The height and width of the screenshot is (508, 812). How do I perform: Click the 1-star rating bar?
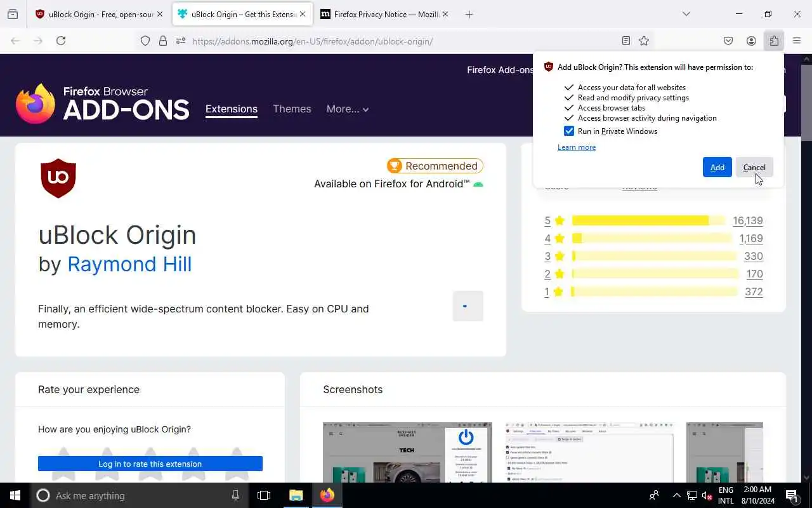pos(655,291)
